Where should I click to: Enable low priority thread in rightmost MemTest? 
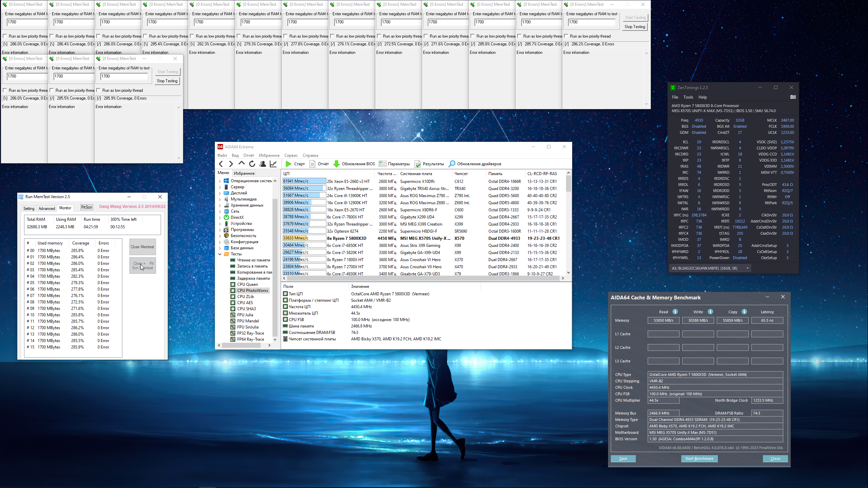pyautogui.click(x=566, y=36)
